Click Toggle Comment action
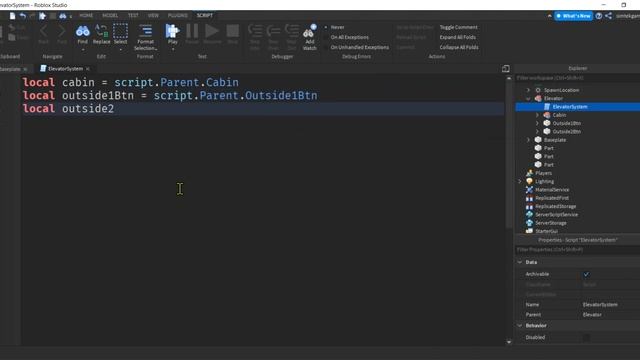 click(x=458, y=27)
